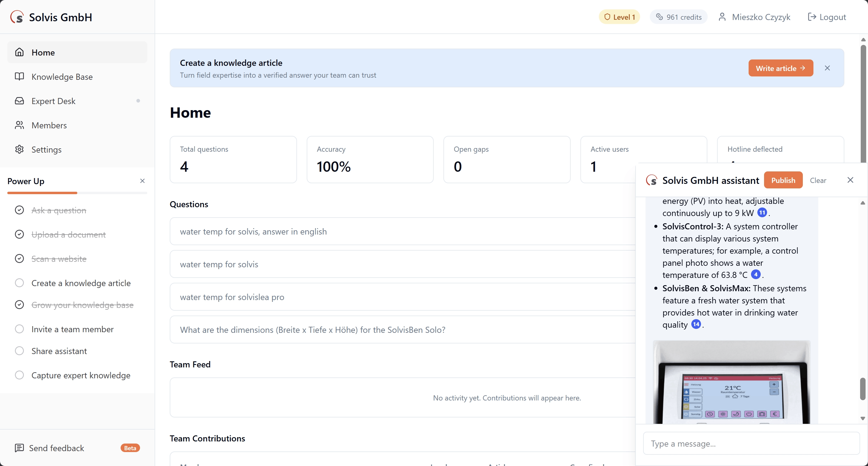The height and width of the screenshot is (466, 868).
Task: Click citation badge number 14
Action: tap(696, 324)
